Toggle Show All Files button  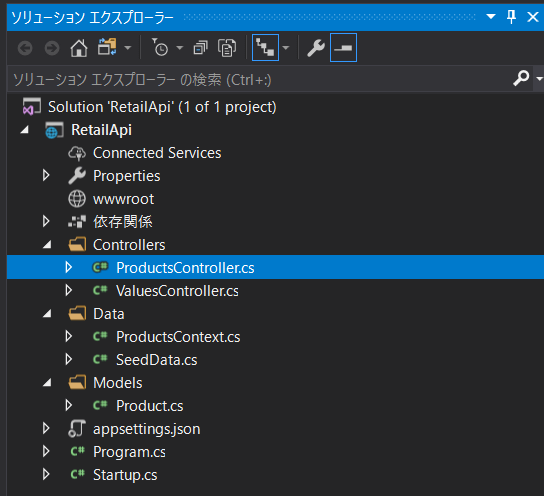227,48
